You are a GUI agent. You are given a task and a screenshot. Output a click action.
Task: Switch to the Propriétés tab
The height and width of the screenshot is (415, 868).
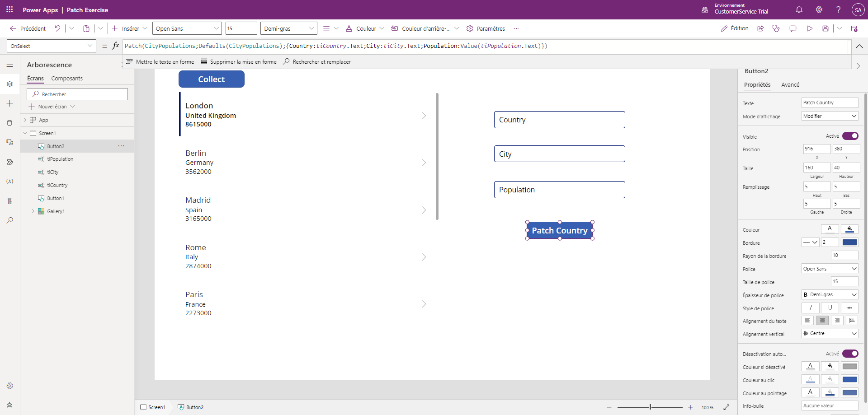pos(757,85)
